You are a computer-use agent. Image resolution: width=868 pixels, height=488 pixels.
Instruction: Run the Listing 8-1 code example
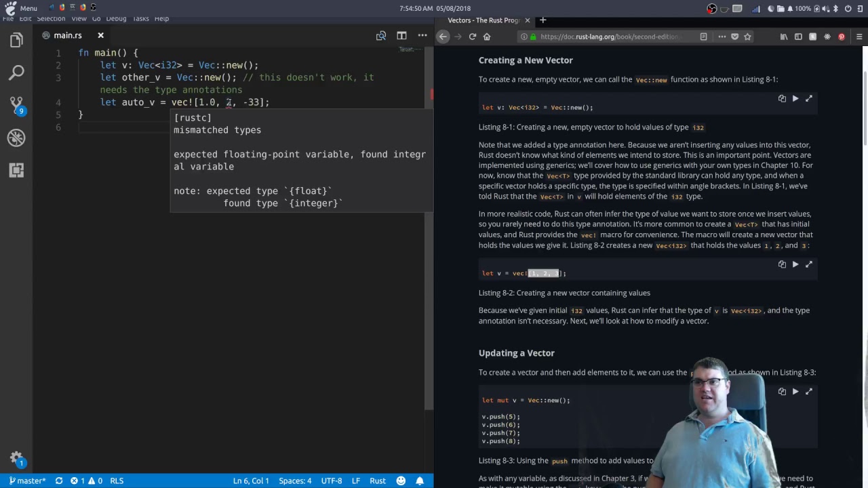(795, 99)
